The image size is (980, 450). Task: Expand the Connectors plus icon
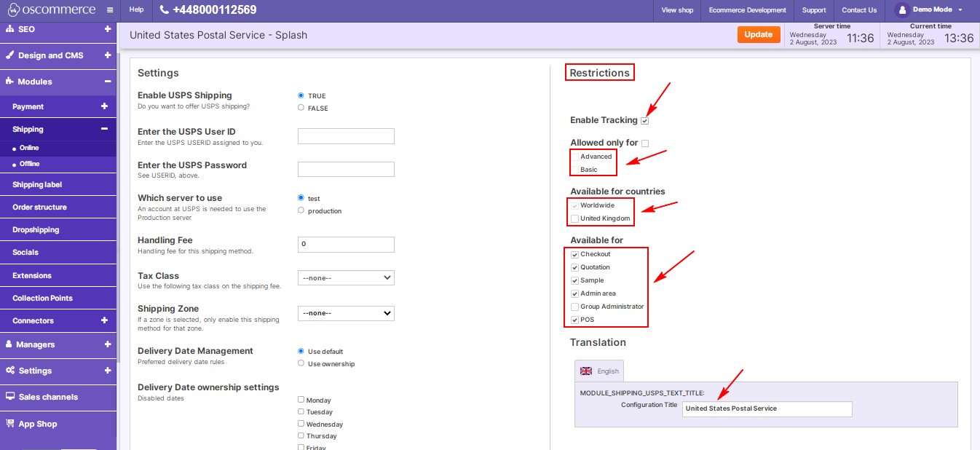pyautogui.click(x=104, y=320)
